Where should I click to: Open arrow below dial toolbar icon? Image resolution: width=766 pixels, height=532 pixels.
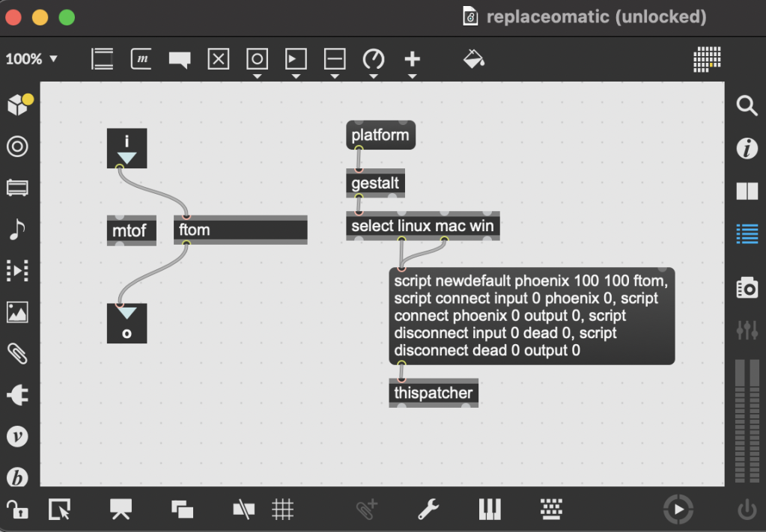tap(374, 76)
